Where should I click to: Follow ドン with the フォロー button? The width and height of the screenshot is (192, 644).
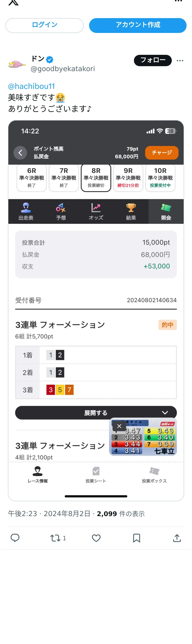[x=153, y=60]
